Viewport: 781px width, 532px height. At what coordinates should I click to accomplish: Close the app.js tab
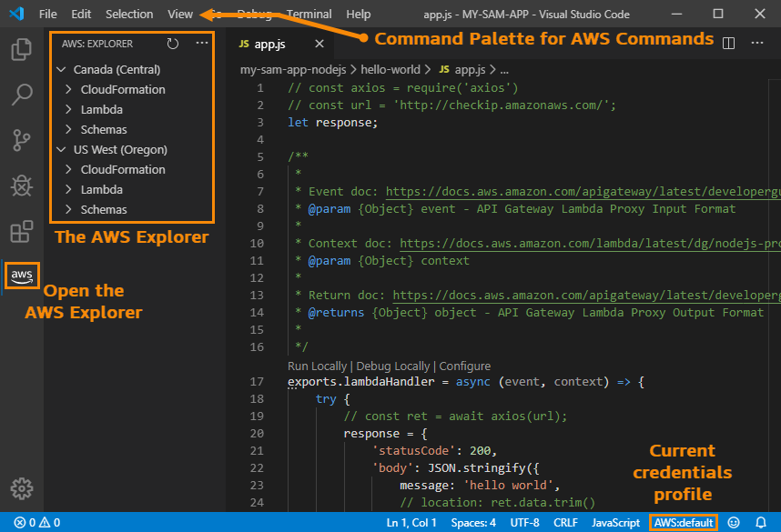(319, 44)
